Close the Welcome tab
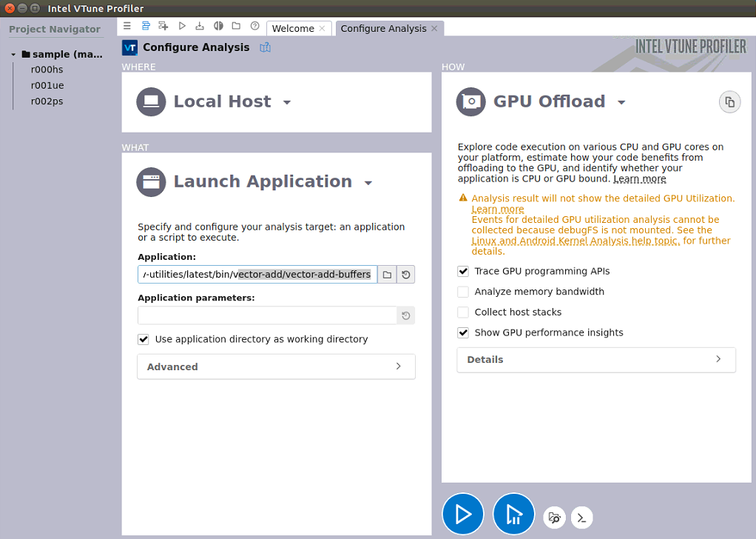The image size is (756, 539). pyautogui.click(x=322, y=28)
